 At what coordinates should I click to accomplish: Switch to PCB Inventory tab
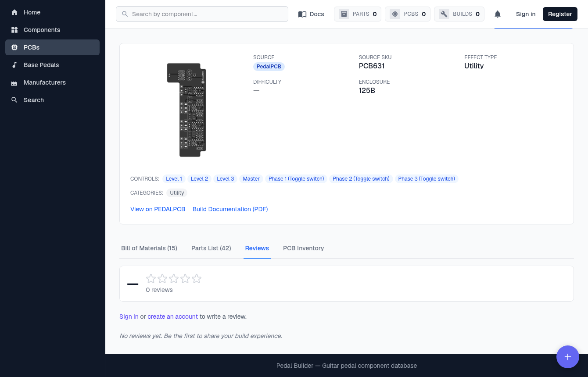pos(304,248)
